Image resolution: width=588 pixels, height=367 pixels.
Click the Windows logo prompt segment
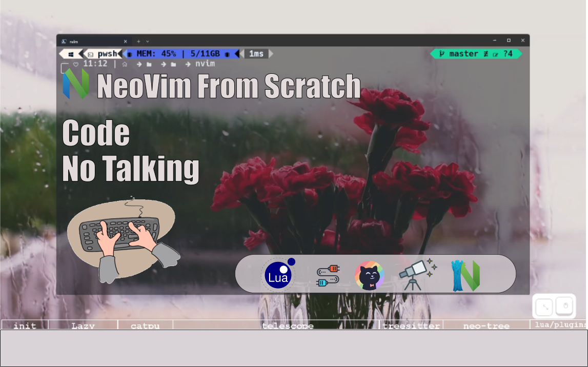(x=71, y=54)
